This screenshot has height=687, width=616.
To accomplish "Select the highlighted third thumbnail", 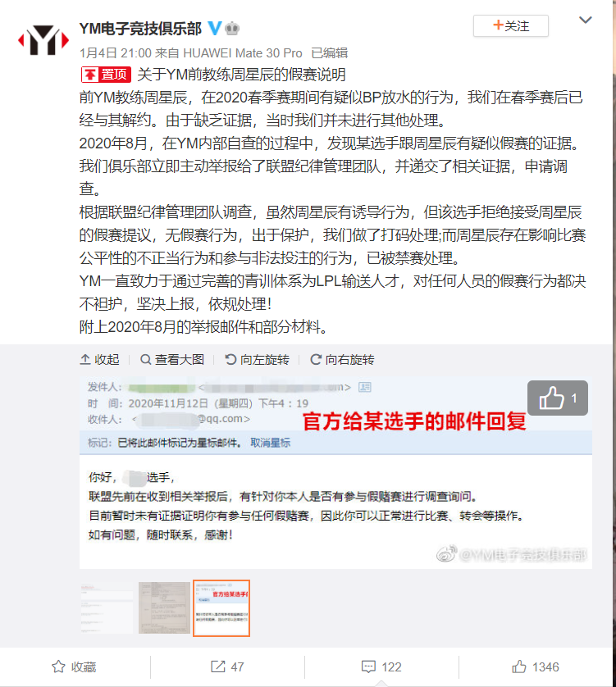I will pos(221,607).
